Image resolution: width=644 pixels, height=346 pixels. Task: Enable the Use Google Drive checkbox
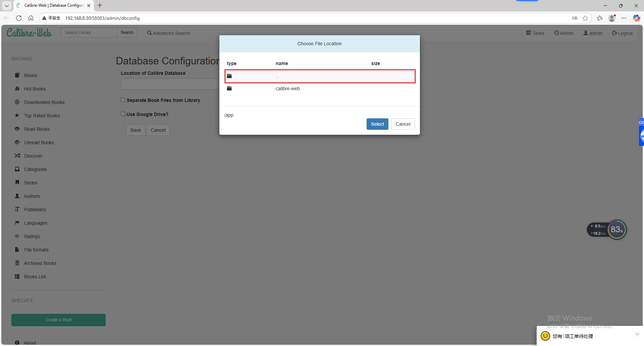[x=123, y=114]
